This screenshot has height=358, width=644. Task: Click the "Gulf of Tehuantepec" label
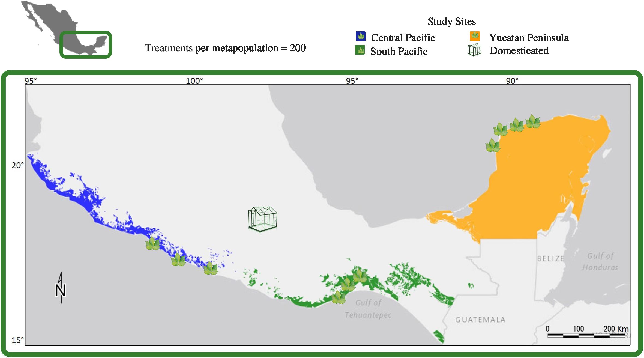[368, 309]
